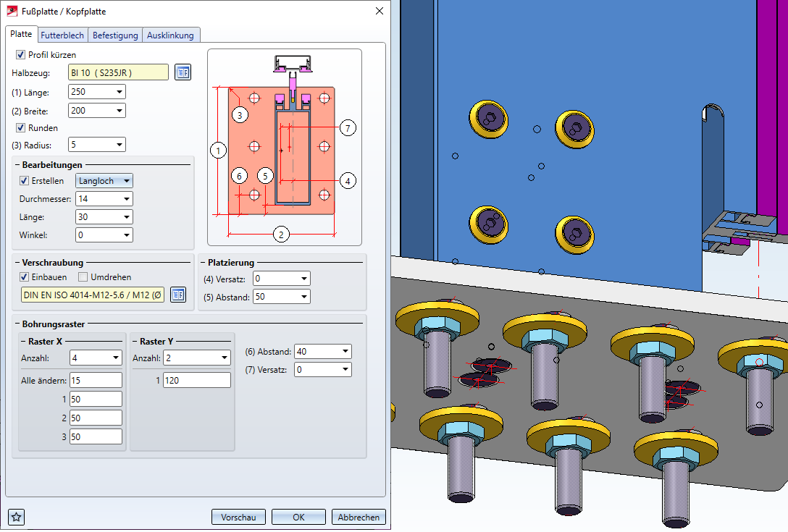The width and height of the screenshot is (788, 532).
Task: Click the Alle ändern input field
Action: (96, 380)
